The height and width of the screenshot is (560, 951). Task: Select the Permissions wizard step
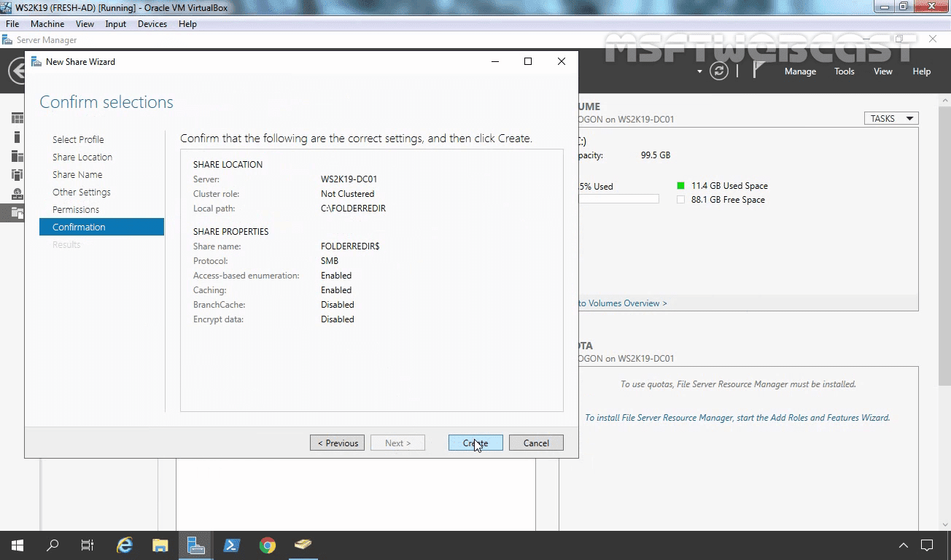coord(76,209)
